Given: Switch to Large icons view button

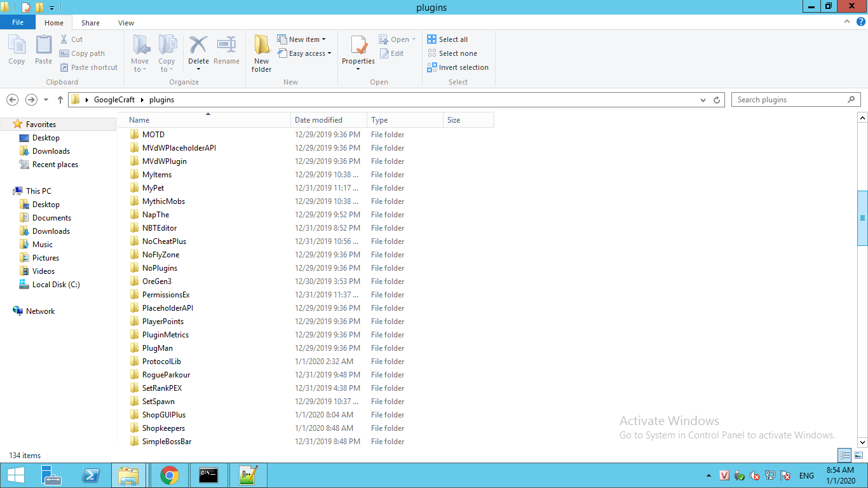Looking at the screenshot, I should [858, 455].
